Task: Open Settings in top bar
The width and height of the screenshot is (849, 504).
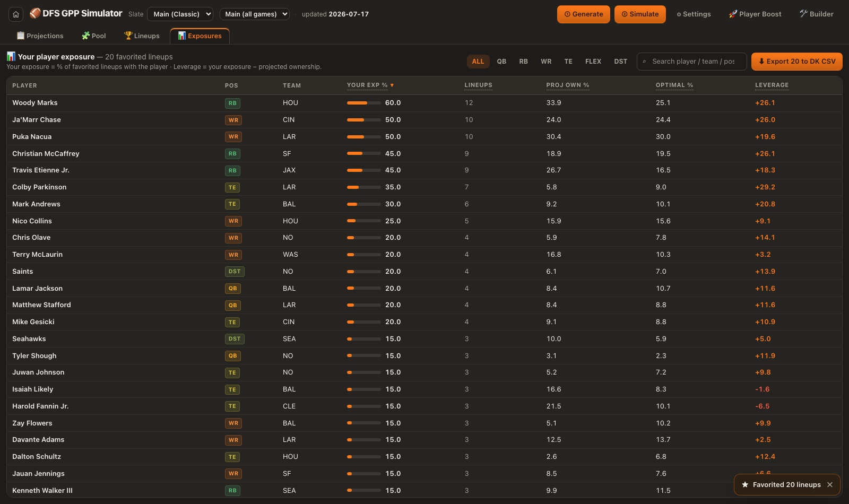Action: click(694, 14)
